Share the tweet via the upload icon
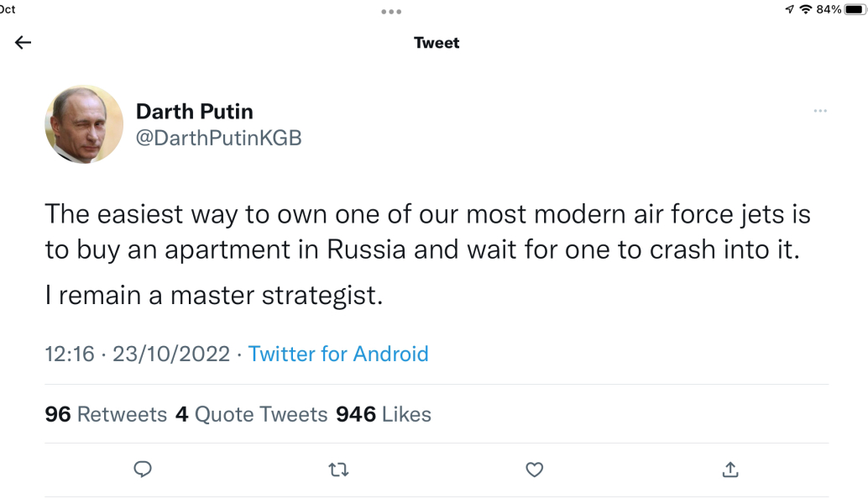The image size is (868, 504). click(730, 470)
